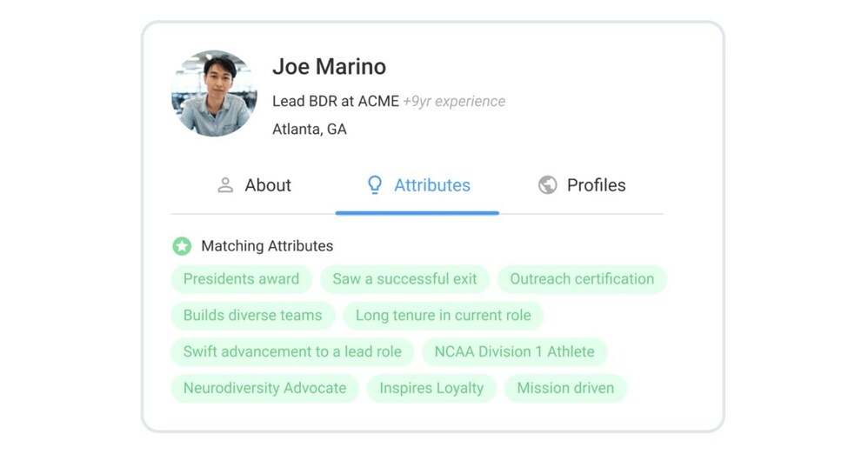Click the lightbulb icon beside Attributes

point(375,185)
